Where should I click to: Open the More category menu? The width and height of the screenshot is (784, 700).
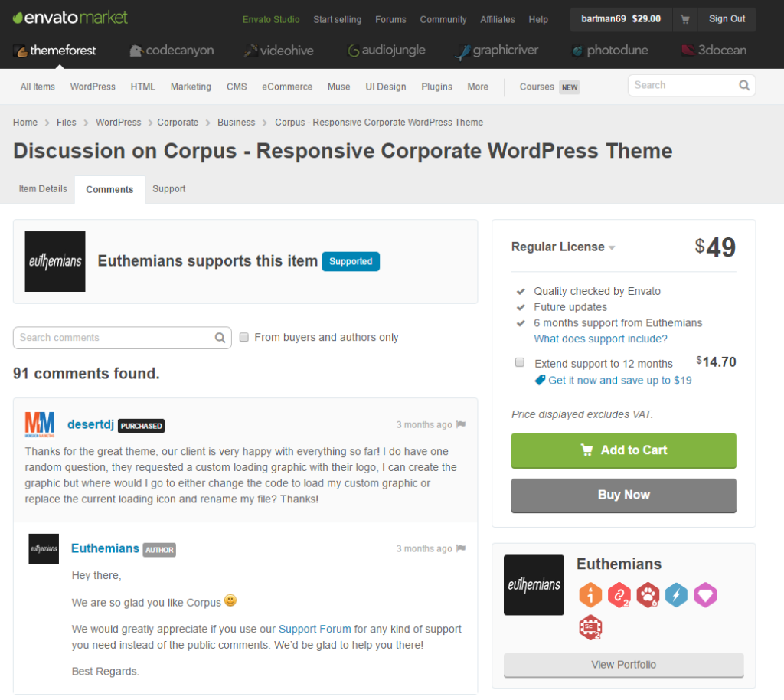pyautogui.click(x=478, y=87)
